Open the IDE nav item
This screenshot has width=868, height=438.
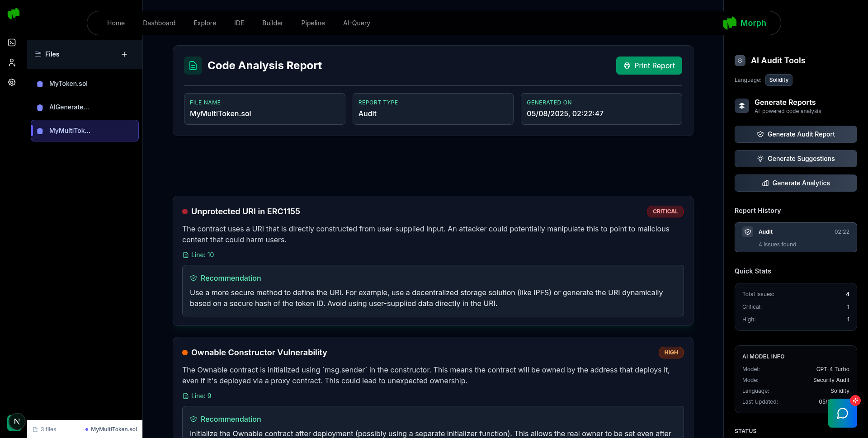[x=239, y=23]
